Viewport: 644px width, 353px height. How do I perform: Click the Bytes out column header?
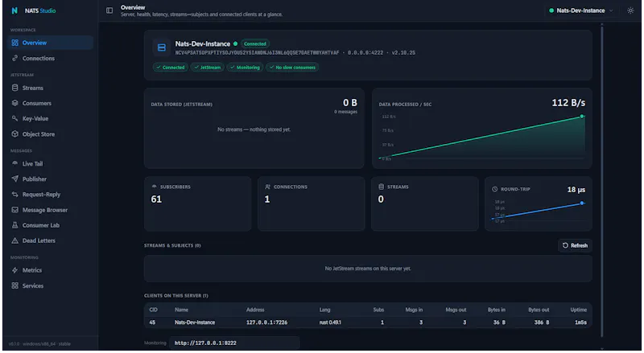click(539, 310)
